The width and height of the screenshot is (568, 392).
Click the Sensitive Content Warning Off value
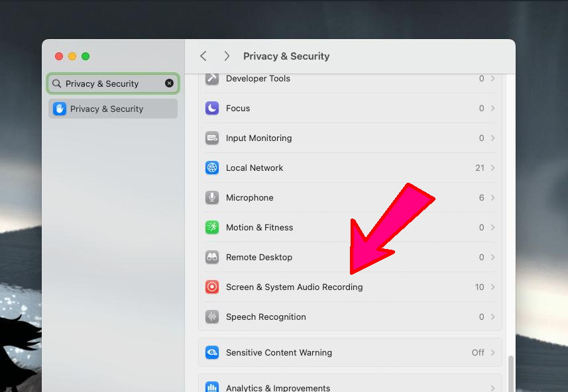point(478,352)
